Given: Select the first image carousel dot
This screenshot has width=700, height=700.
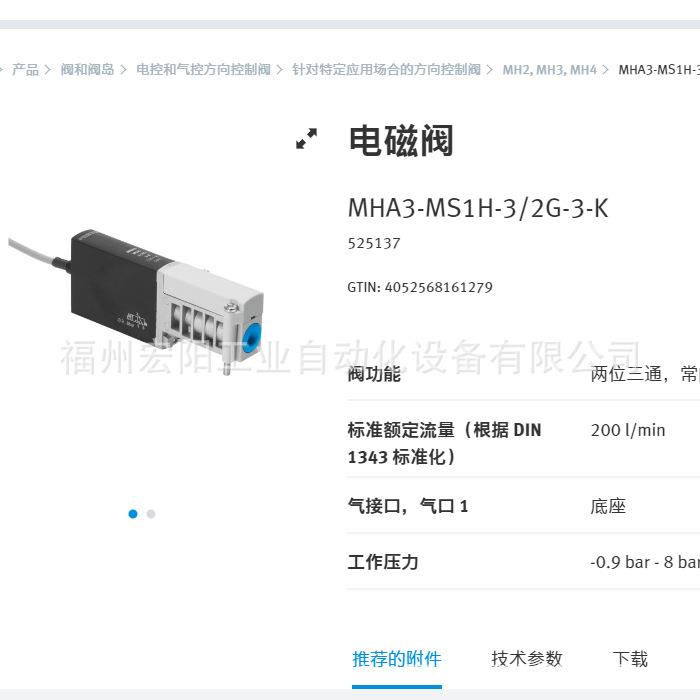Looking at the screenshot, I should [133, 514].
